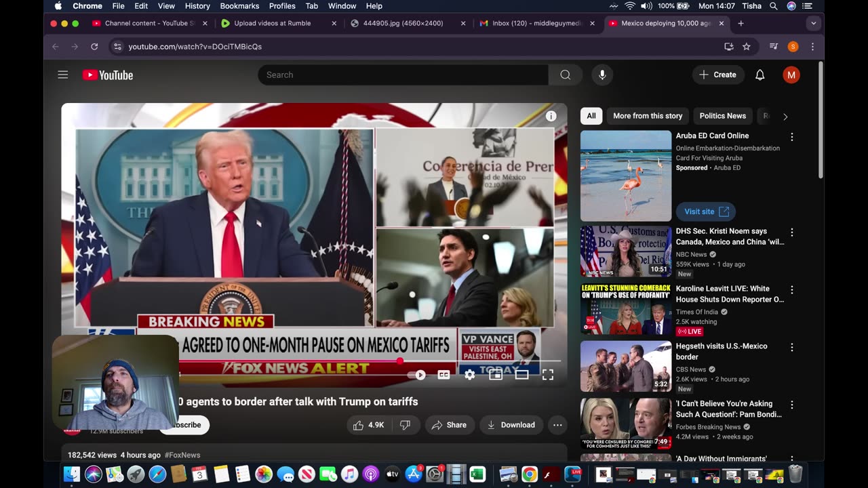Expand Chrome tab search dropdown arrow

(813, 23)
